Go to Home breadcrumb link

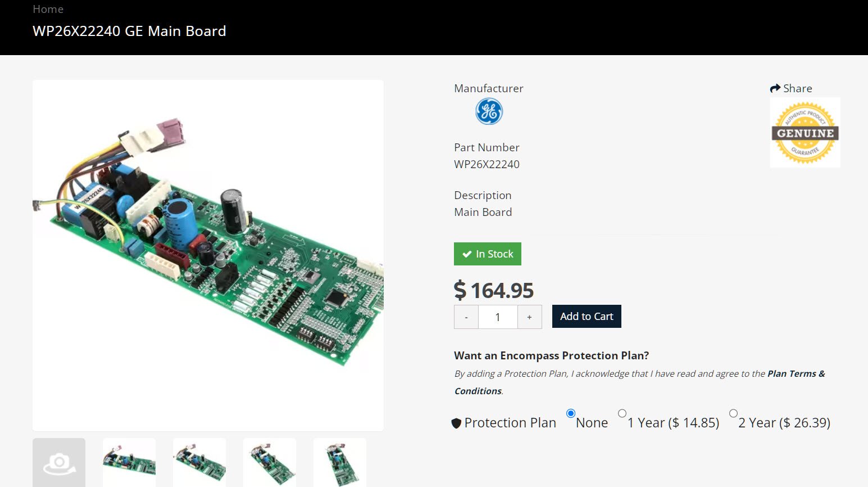click(x=48, y=9)
